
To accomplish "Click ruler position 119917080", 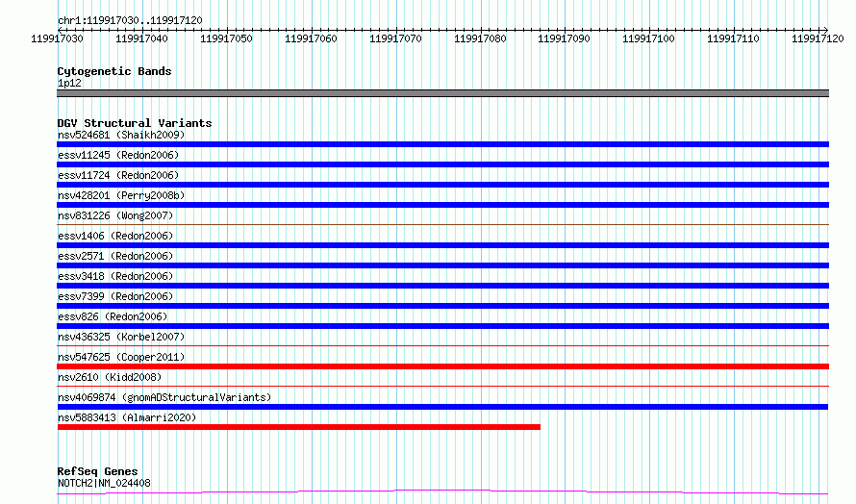I will 480,38.
